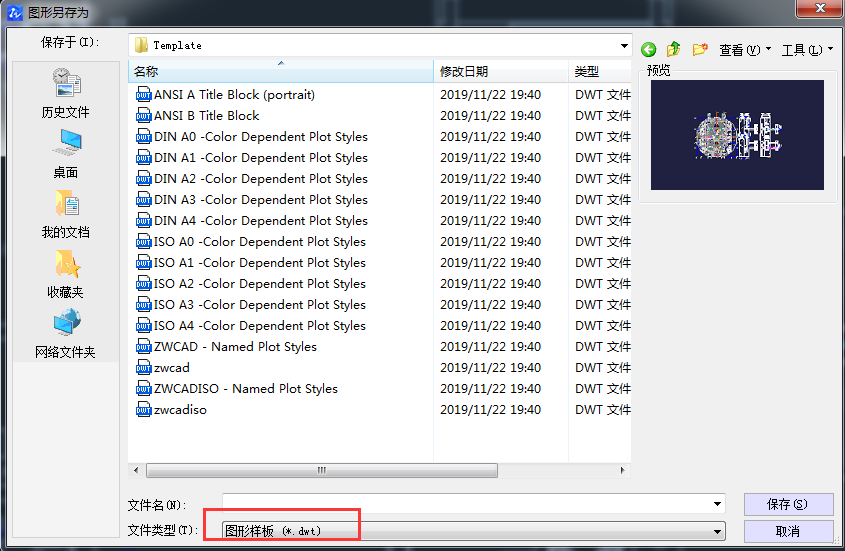Click the Save (保存) button

788,504
